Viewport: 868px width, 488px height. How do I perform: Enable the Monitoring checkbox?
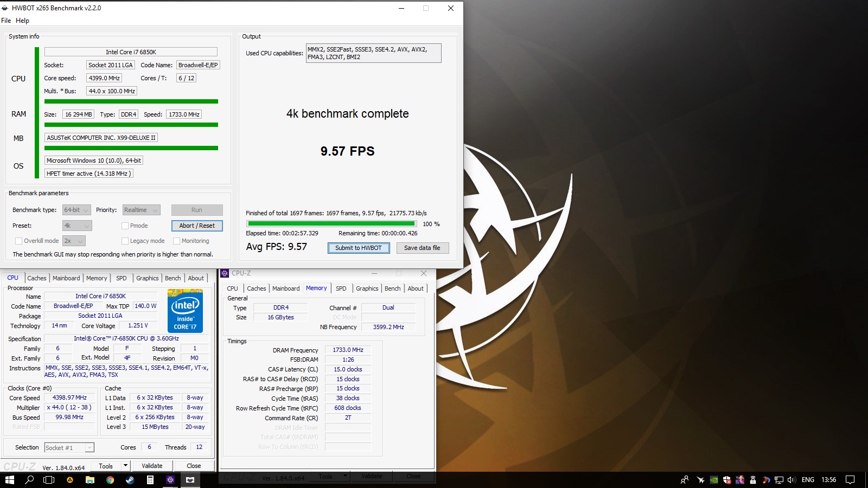pyautogui.click(x=176, y=241)
